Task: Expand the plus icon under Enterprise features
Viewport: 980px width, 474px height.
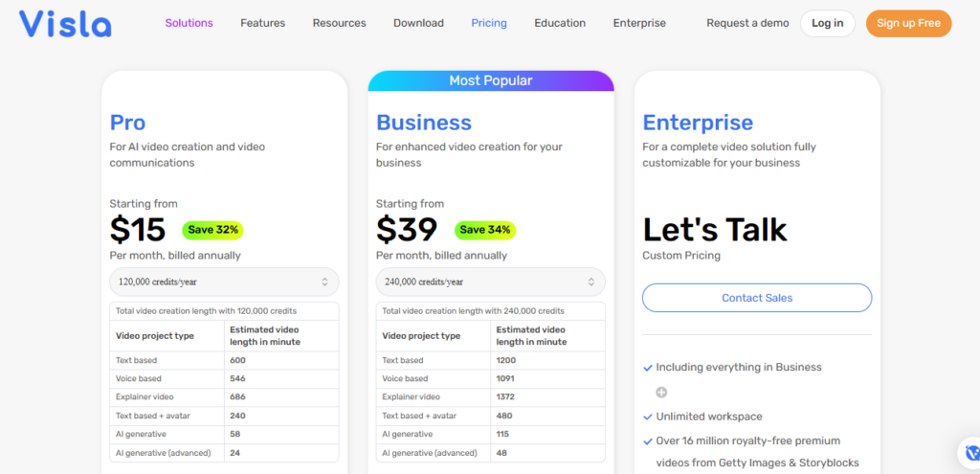Action: click(661, 392)
